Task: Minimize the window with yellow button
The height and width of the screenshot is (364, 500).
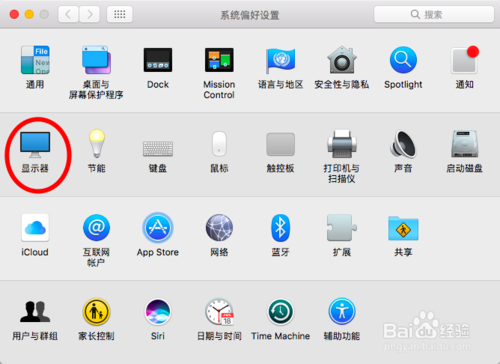Action: pos(29,14)
